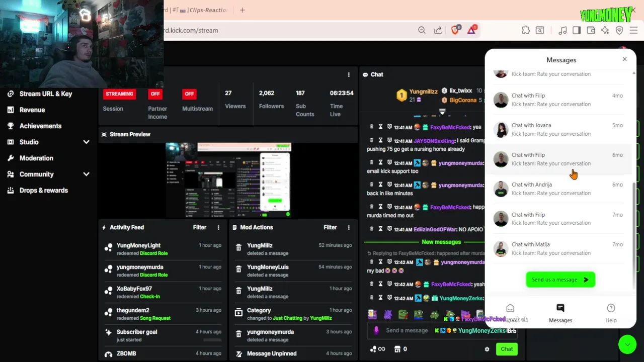
Task: Collapse the chat leaderboard chevron
Action: tap(442, 111)
